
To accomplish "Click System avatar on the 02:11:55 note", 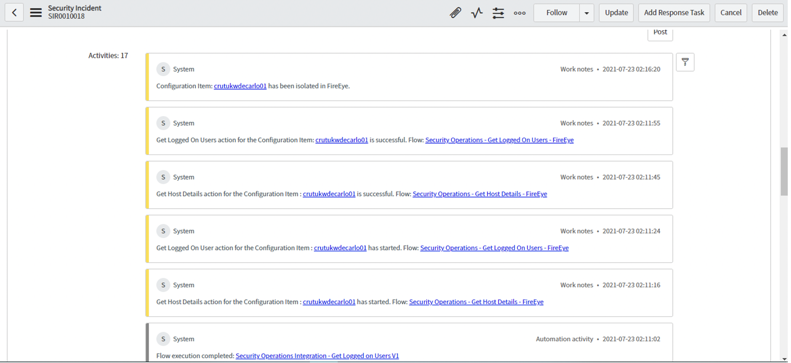I will (x=163, y=123).
